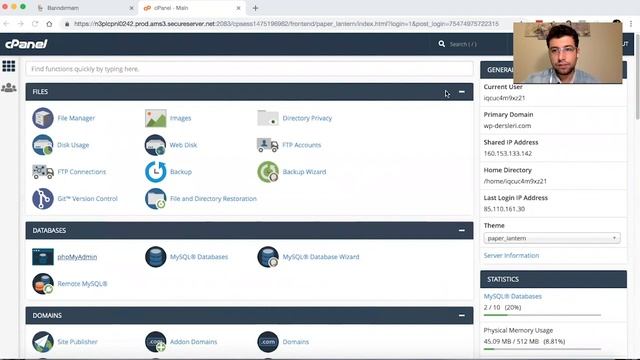Collapse the DATABASES section

coord(462,231)
